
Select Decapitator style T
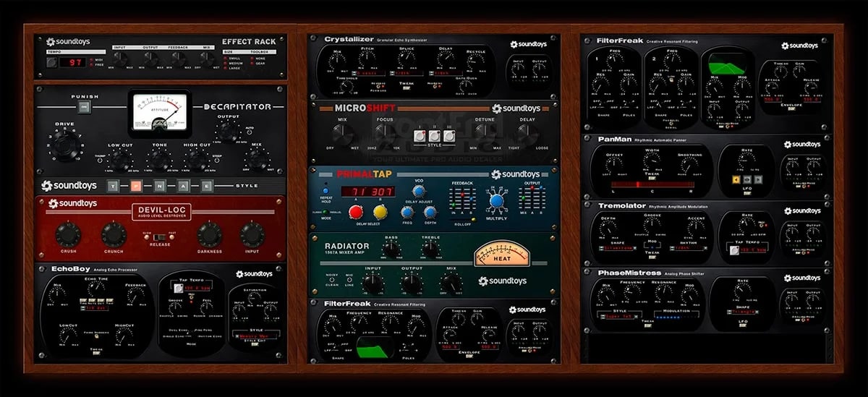click(114, 185)
